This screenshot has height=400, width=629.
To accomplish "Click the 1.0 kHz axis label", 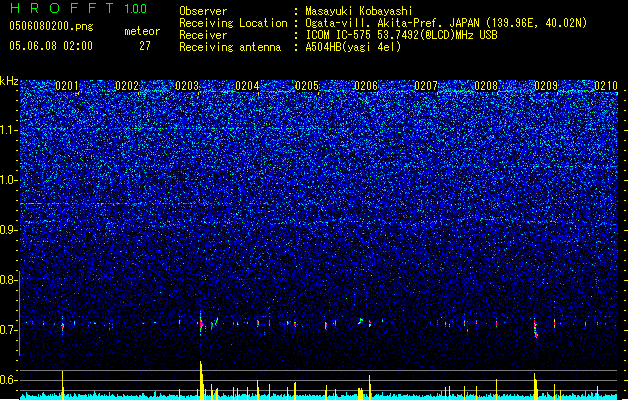I will (9, 180).
